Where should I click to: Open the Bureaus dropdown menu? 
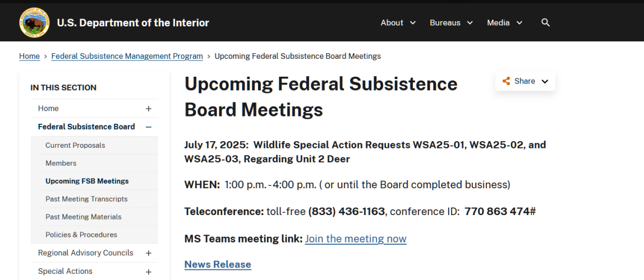click(x=451, y=22)
